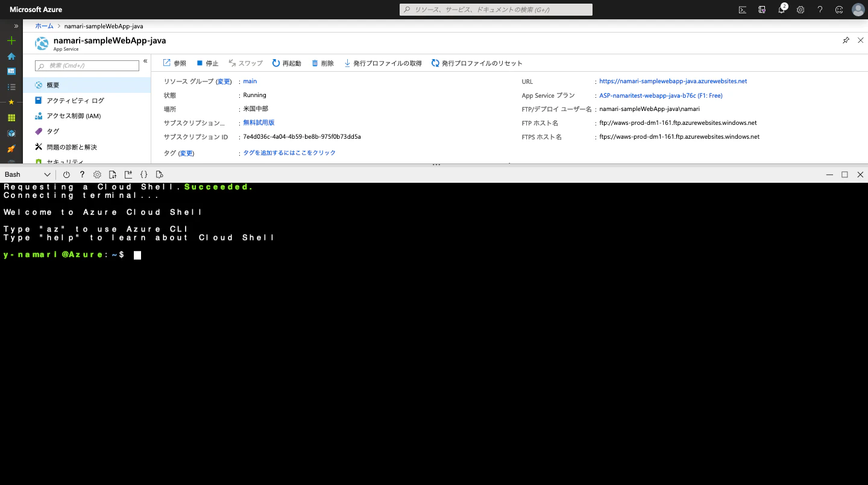Go to the portal home icon

(x=11, y=56)
